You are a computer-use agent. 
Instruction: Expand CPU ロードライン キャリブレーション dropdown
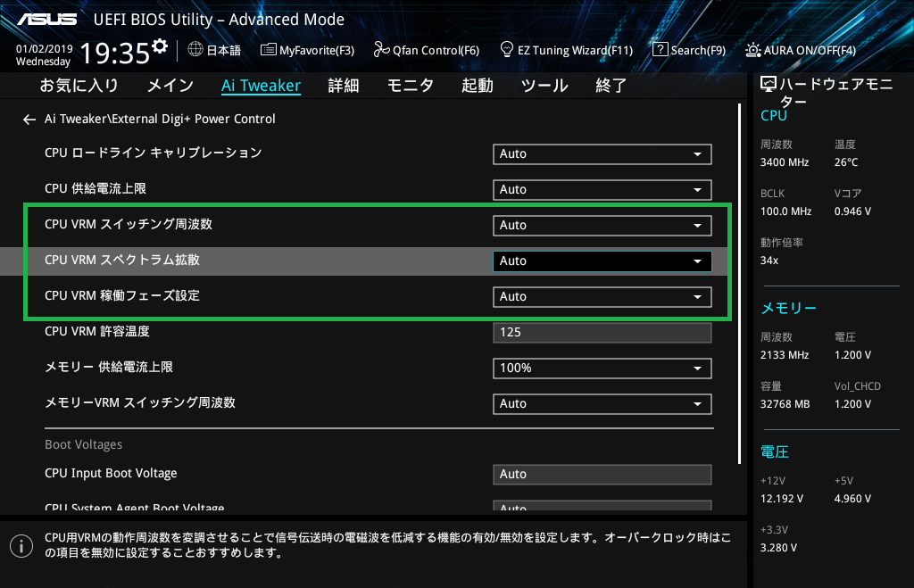(602, 153)
